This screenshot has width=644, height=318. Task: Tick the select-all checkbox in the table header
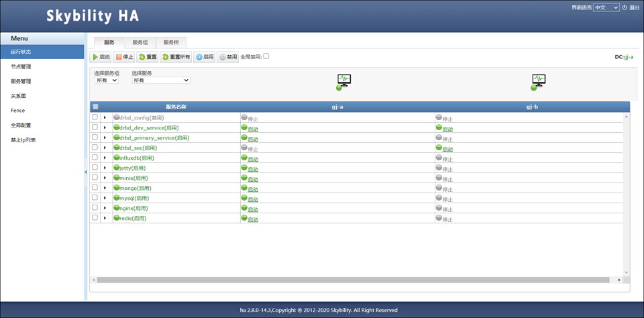pos(95,106)
